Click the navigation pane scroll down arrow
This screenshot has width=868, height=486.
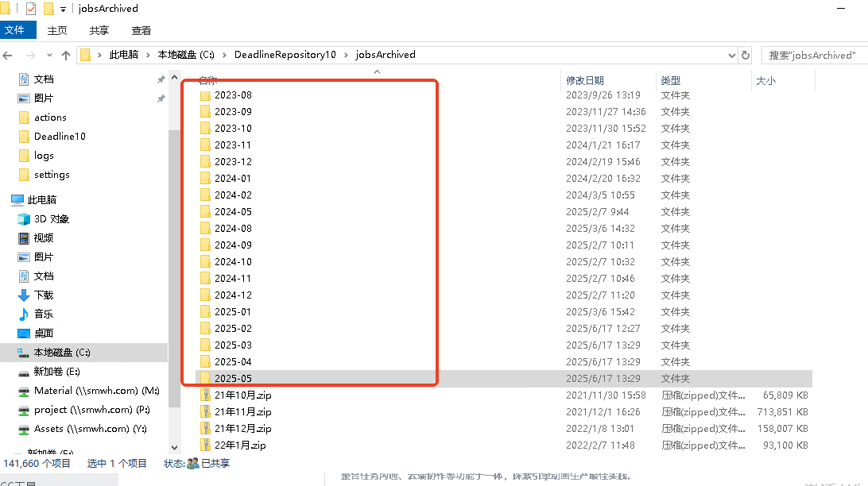174,448
